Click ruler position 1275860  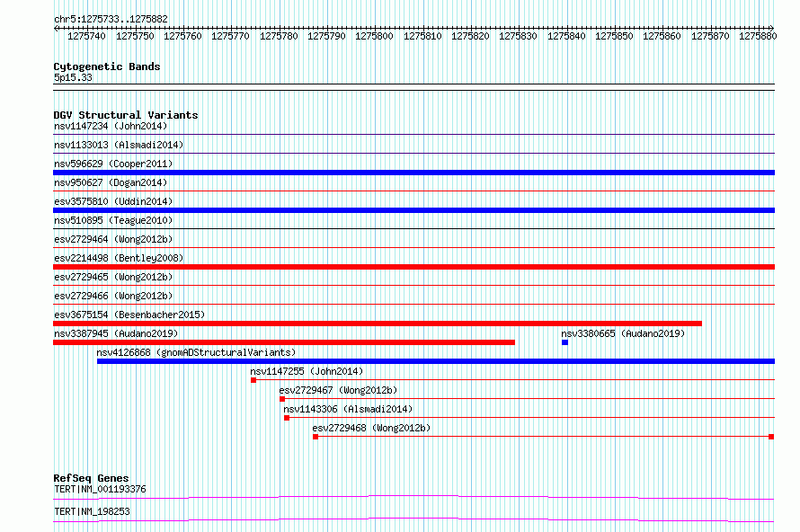tap(662, 36)
